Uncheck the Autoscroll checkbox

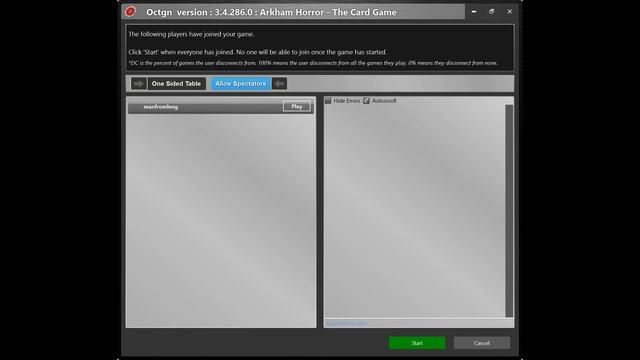(x=367, y=100)
